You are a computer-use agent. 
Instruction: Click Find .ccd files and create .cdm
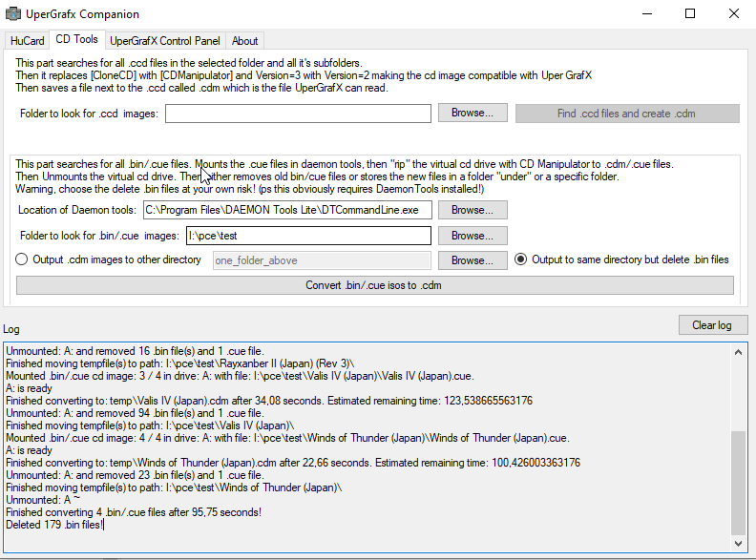[627, 114]
